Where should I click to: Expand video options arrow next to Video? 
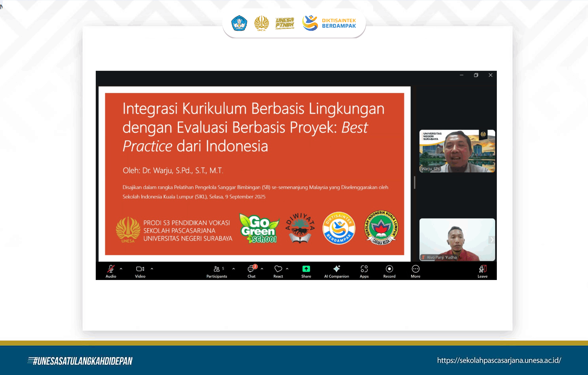pos(152,269)
